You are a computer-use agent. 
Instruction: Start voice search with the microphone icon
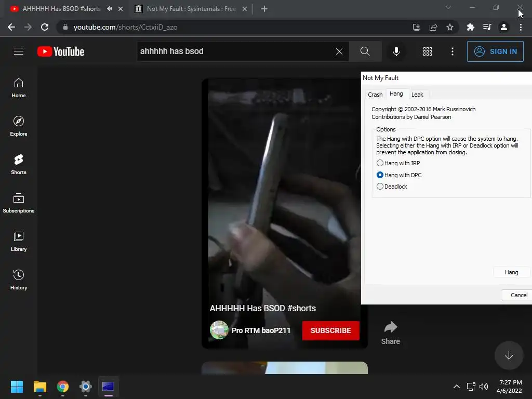click(x=396, y=51)
